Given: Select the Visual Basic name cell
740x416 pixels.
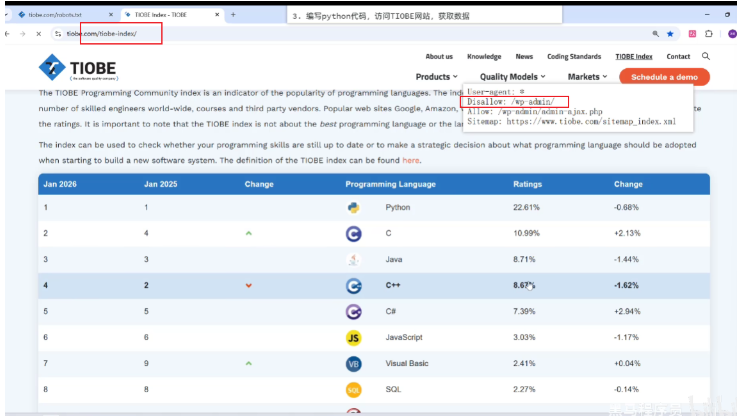Looking at the screenshot, I should point(407,363).
